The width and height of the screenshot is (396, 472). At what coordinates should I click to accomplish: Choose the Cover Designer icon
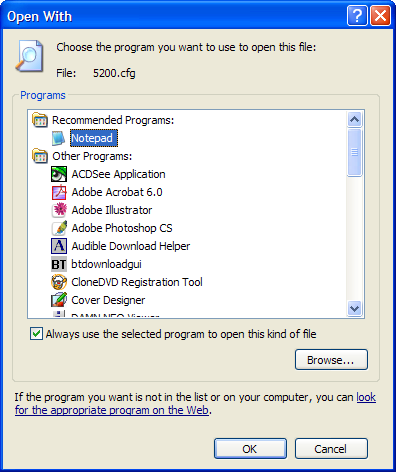[59, 300]
